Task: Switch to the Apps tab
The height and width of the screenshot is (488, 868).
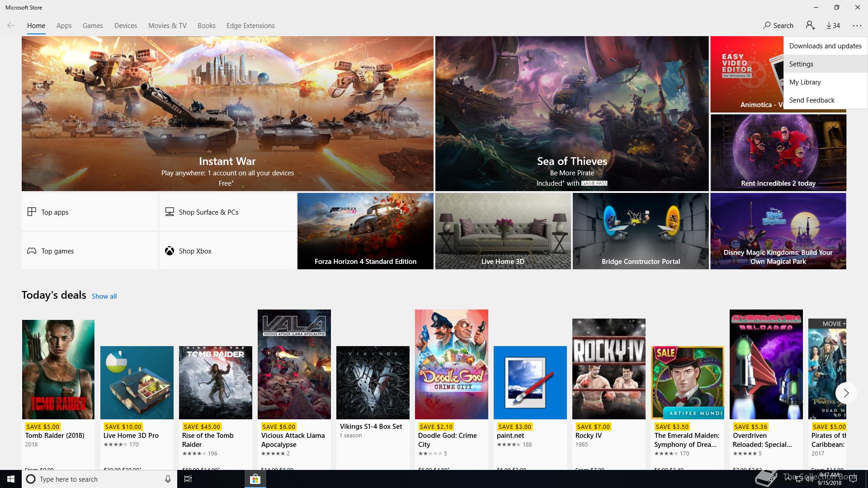Action: 64,26
